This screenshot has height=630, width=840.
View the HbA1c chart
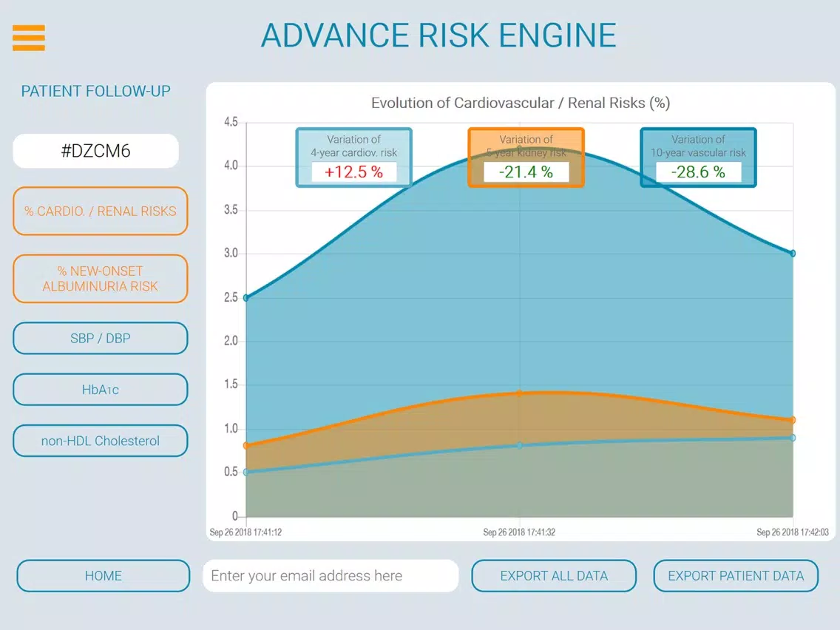(100, 390)
